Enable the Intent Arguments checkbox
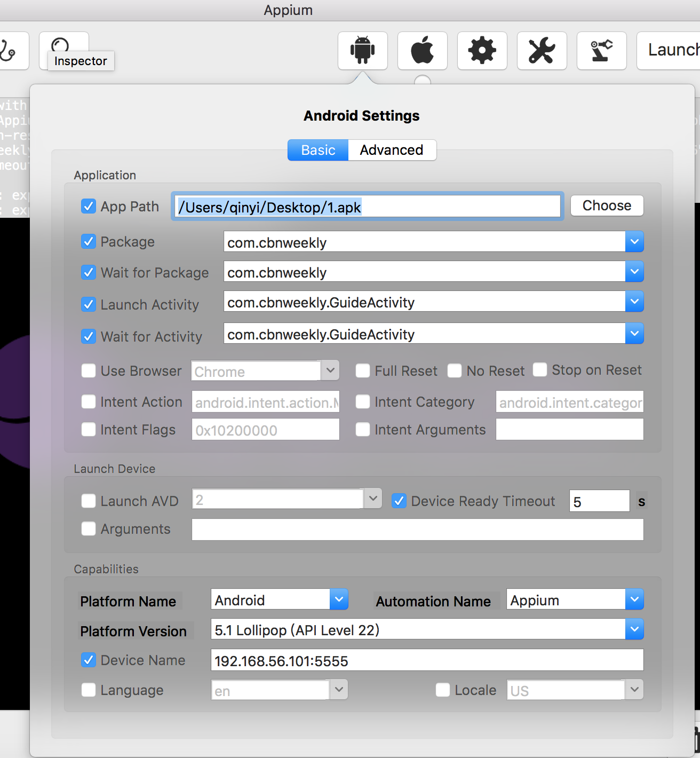 363,429
